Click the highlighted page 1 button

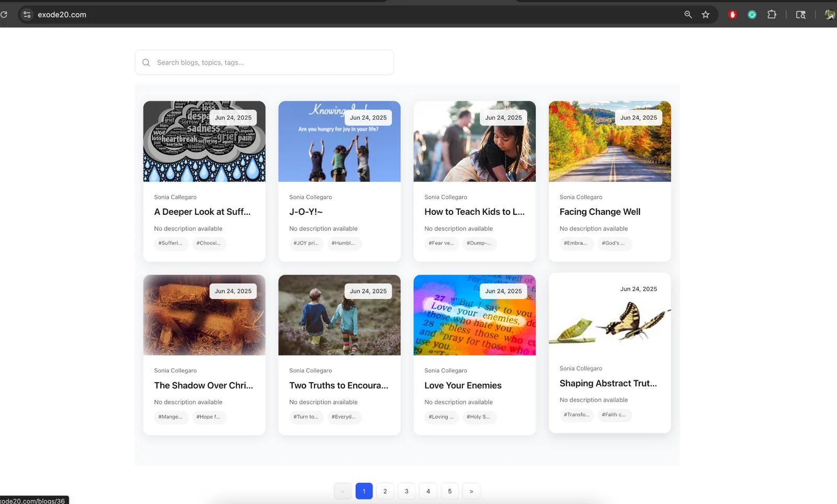point(364,491)
